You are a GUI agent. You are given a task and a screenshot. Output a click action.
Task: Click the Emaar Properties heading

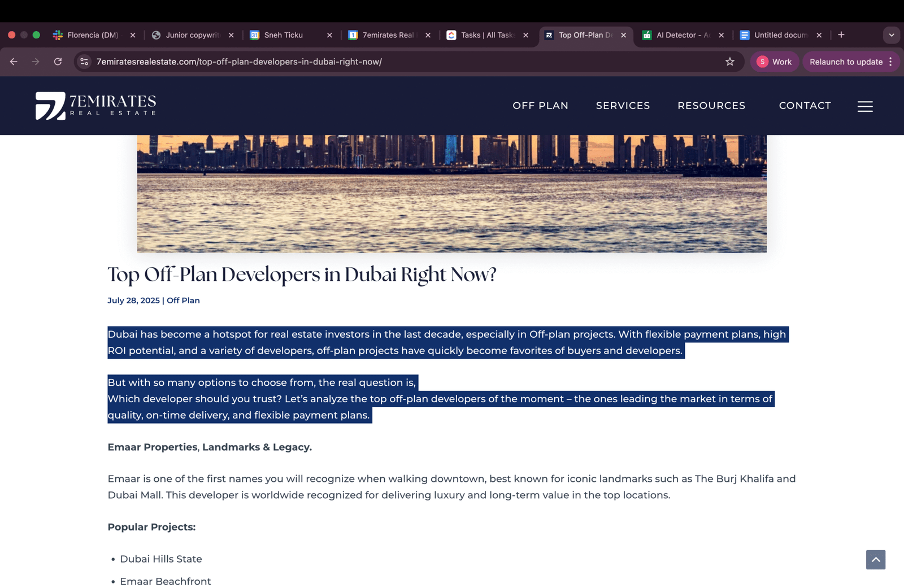(210, 447)
